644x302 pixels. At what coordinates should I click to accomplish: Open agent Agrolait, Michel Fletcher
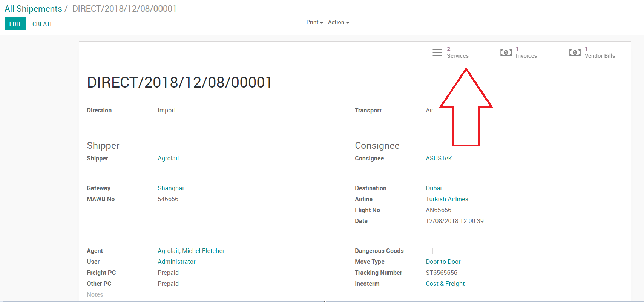tap(191, 251)
